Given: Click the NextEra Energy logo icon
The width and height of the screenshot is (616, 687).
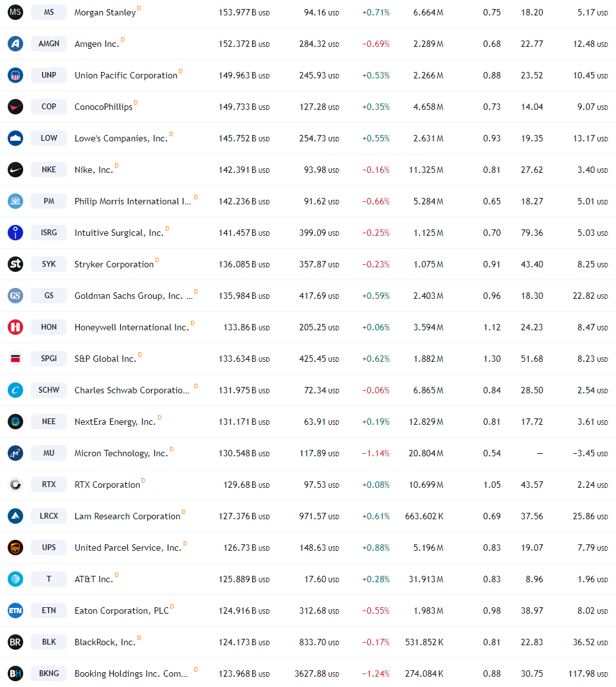Looking at the screenshot, I should tap(15, 422).
